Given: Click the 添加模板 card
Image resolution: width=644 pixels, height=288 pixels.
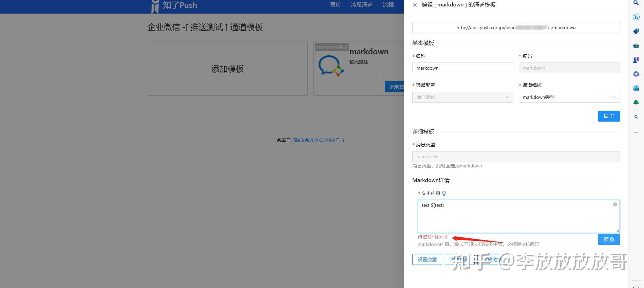Looking at the screenshot, I should click(x=228, y=69).
